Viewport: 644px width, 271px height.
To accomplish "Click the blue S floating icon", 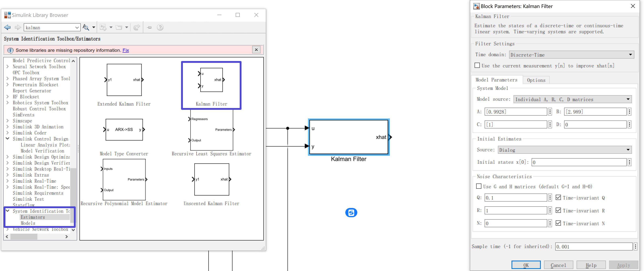I will [351, 213].
